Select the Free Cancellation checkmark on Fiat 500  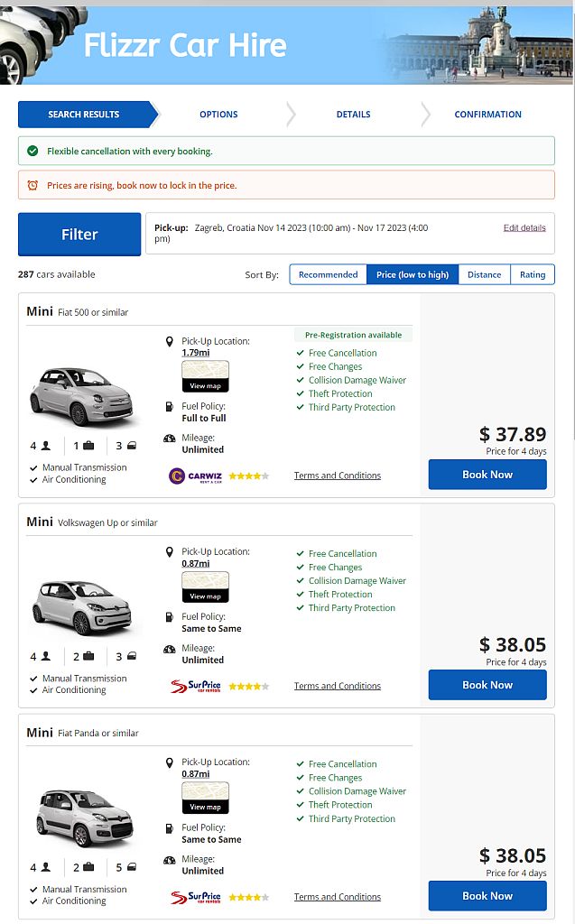point(301,353)
